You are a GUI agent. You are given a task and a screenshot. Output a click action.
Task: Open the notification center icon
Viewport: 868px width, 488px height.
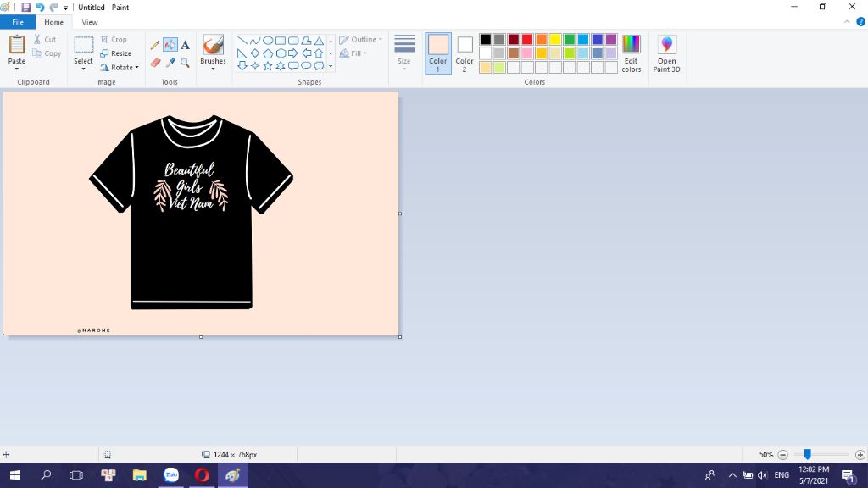pyautogui.click(x=849, y=475)
